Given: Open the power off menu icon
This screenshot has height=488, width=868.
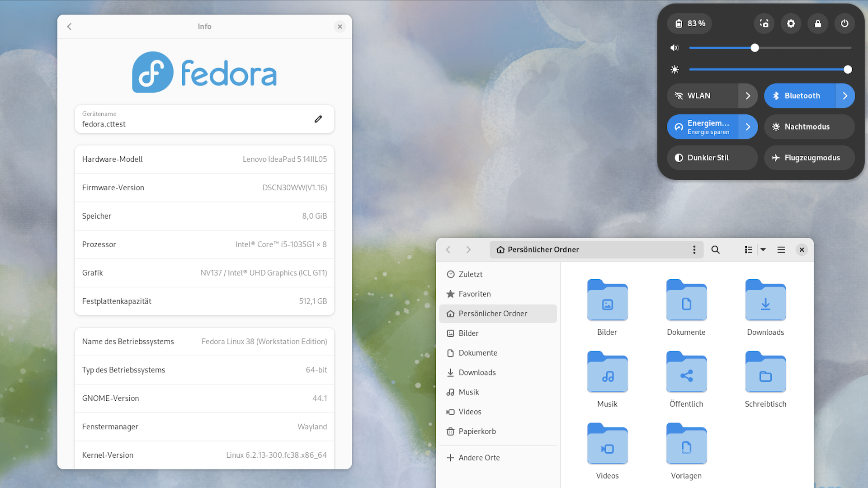Looking at the screenshot, I should (x=844, y=23).
